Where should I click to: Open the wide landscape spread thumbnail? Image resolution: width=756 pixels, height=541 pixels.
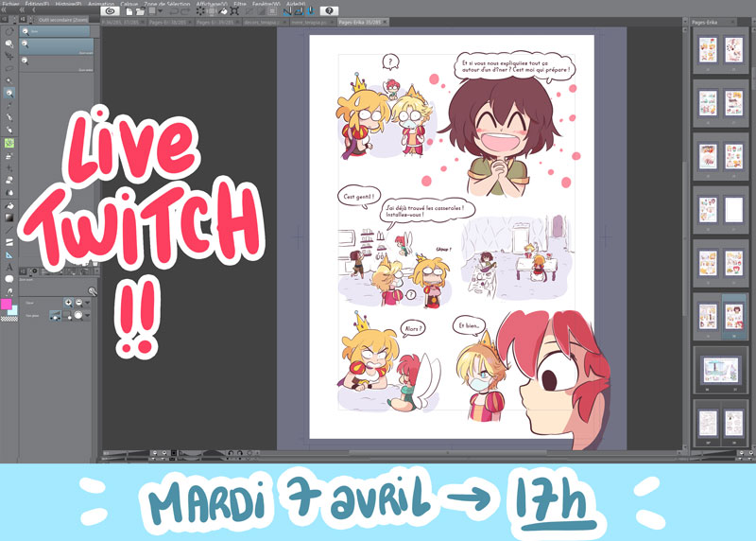click(721, 370)
